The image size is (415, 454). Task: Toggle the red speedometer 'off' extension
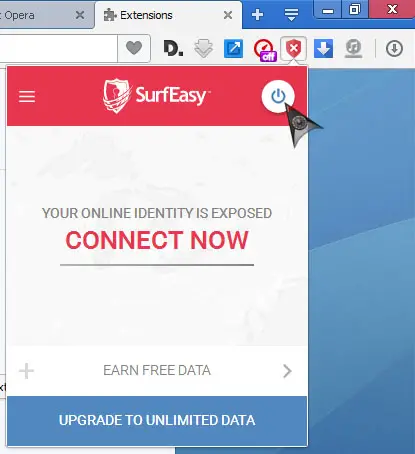pyautogui.click(x=264, y=50)
